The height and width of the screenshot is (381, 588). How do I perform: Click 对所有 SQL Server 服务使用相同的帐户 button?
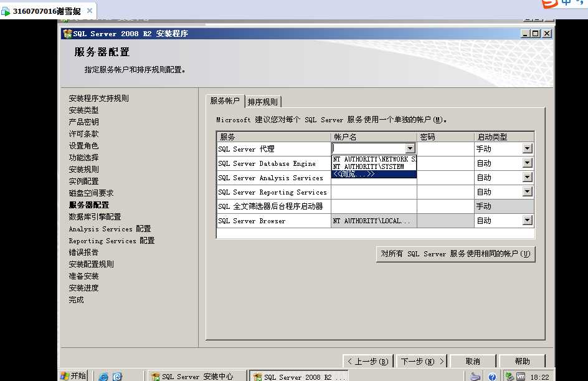point(455,254)
